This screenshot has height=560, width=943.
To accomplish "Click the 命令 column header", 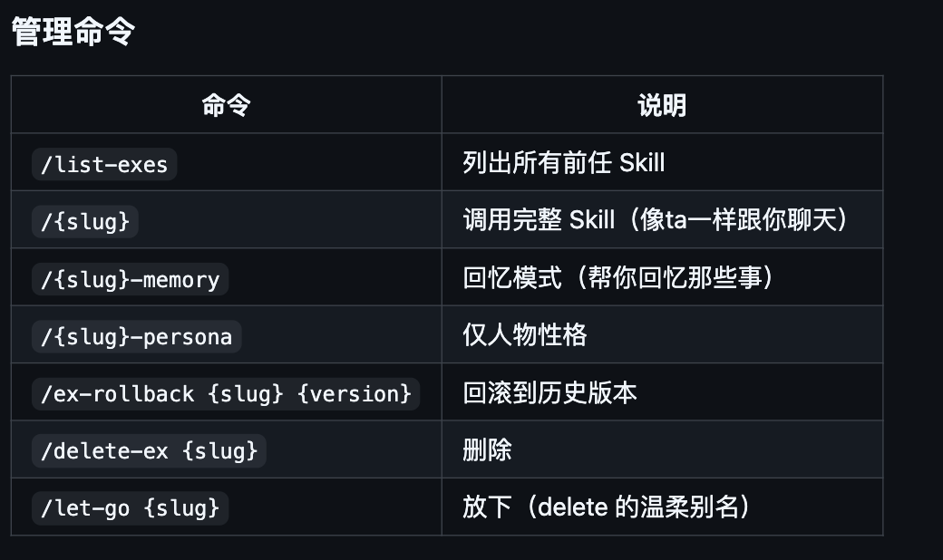I will [226, 106].
